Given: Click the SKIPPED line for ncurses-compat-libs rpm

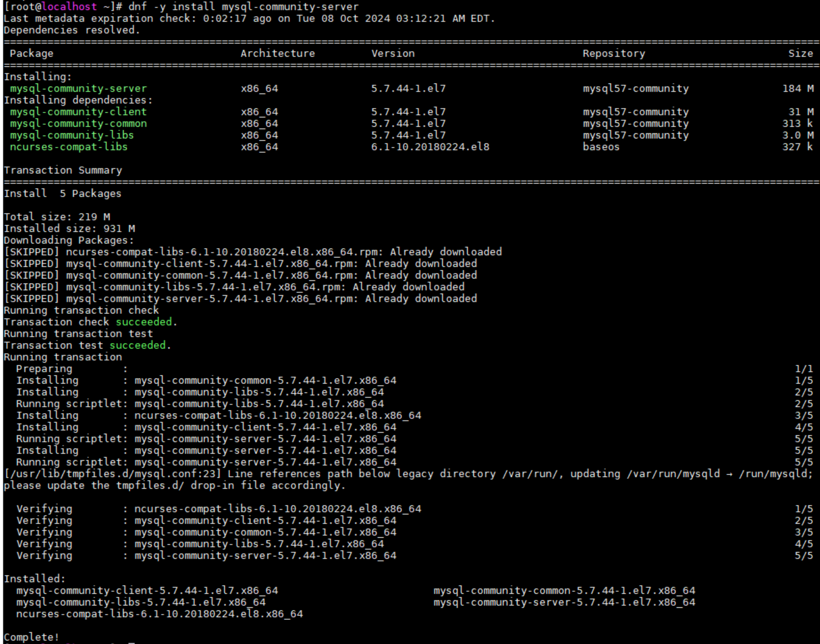Looking at the screenshot, I should click(253, 252).
